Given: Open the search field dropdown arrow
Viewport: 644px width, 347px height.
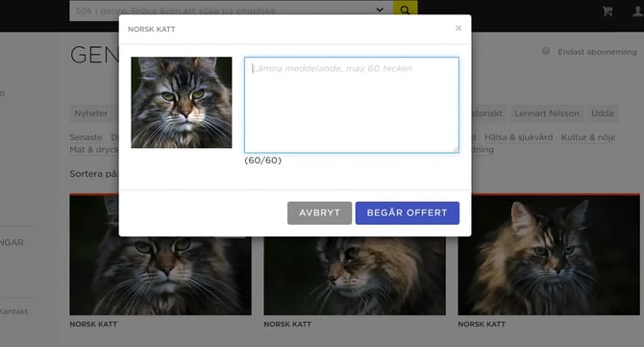Looking at the screenshot, I should coord(380,10).
